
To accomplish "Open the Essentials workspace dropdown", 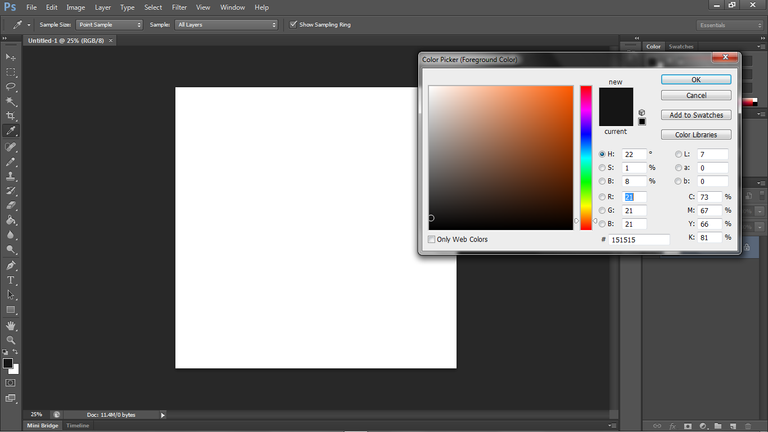I will tap(730, 25).
